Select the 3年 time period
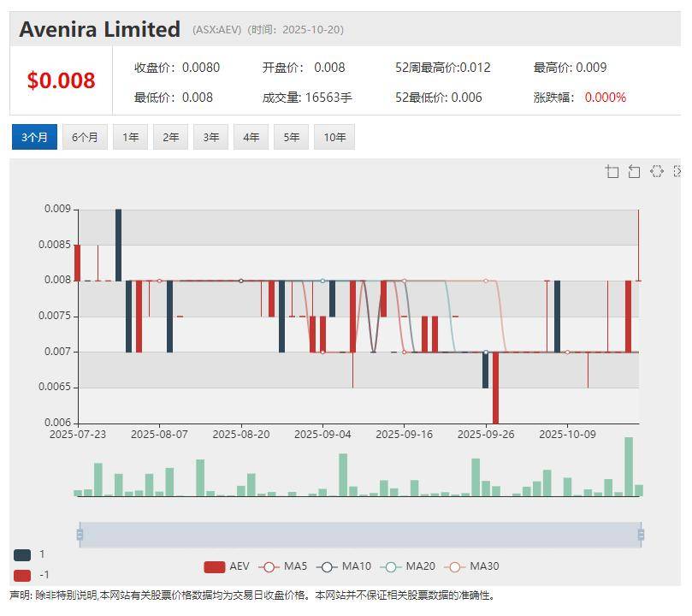 point(210,137)
